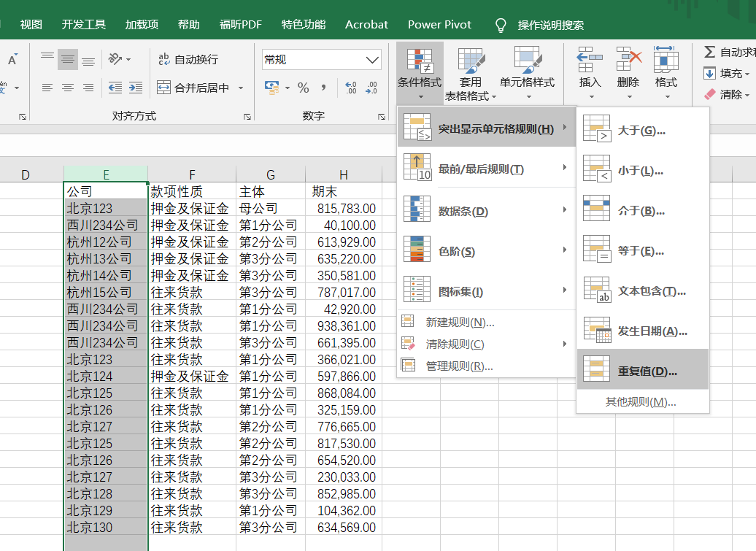This screenshot has height=551, width=756.
Task: Click 管理规则(R) manage rules
Action: click(x=459, y=366)
